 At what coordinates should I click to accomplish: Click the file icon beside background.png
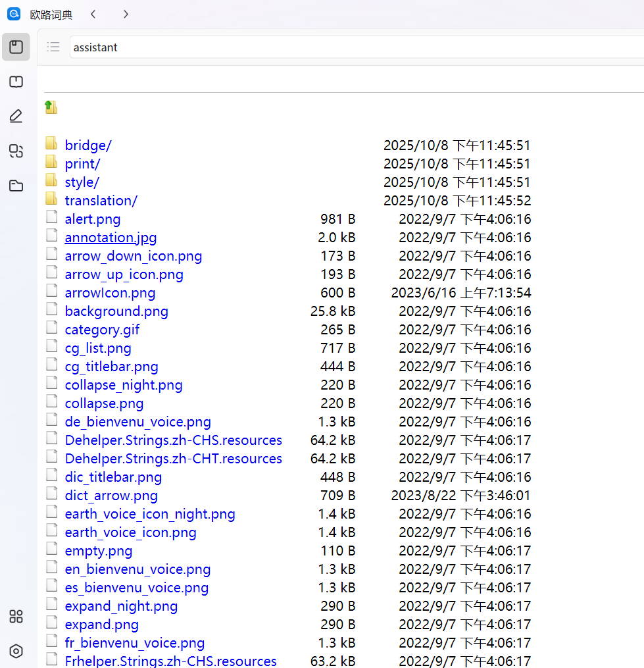[52, 309]
